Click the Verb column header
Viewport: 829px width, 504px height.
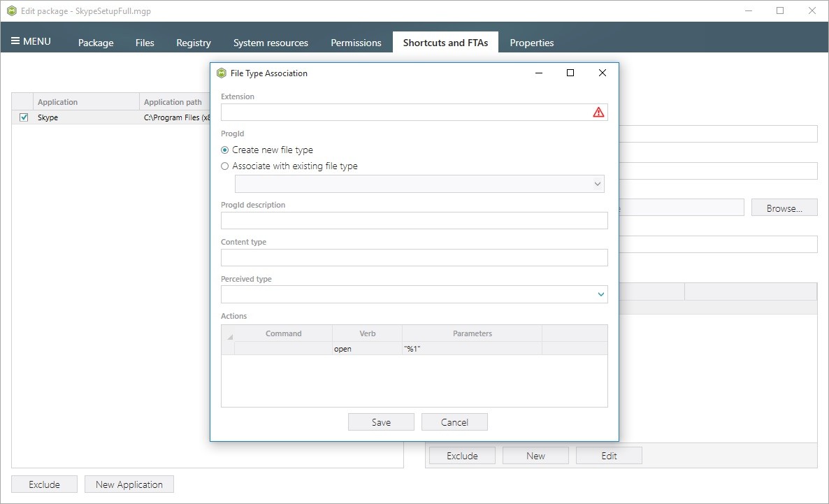(368, 333)
